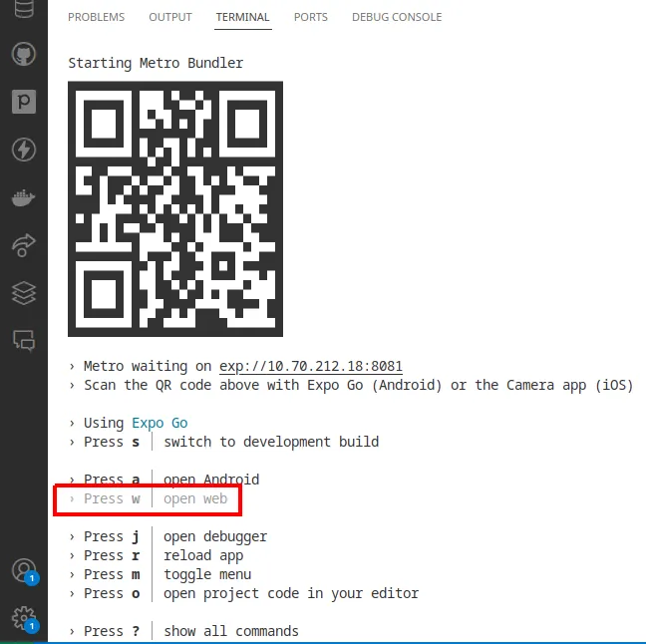Switch to the PROBLEMS tab

[96, 17]
